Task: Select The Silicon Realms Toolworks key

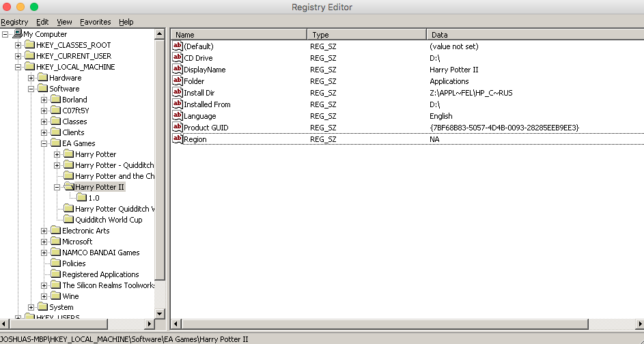Action: 108,285
